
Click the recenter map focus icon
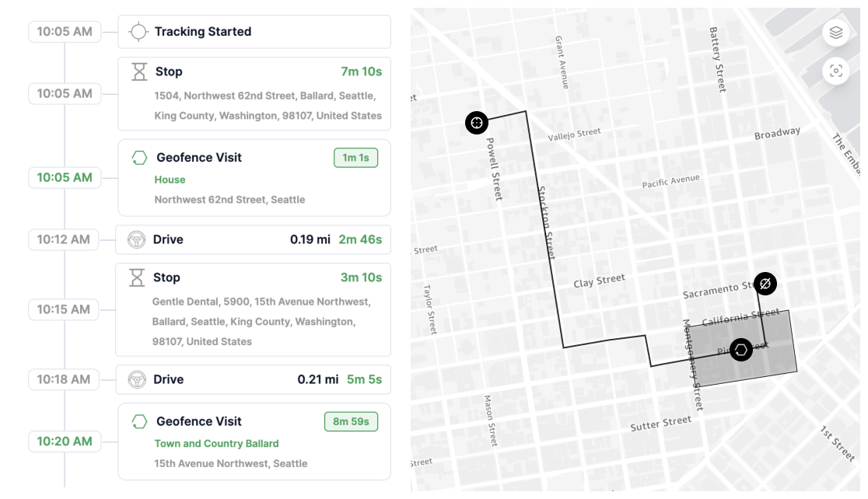pyautogui.click(x=836, y=72)
